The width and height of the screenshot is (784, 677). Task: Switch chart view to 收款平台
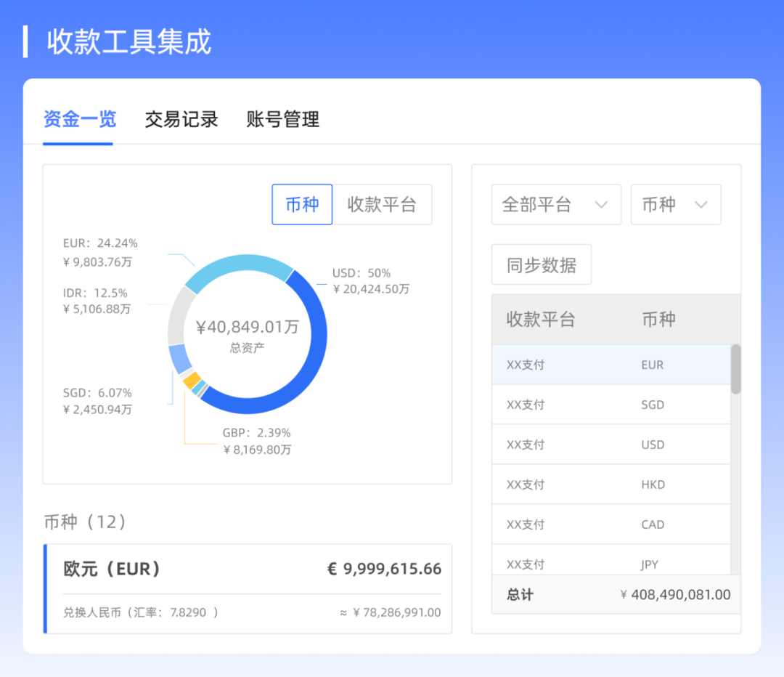tap(383, 204)
